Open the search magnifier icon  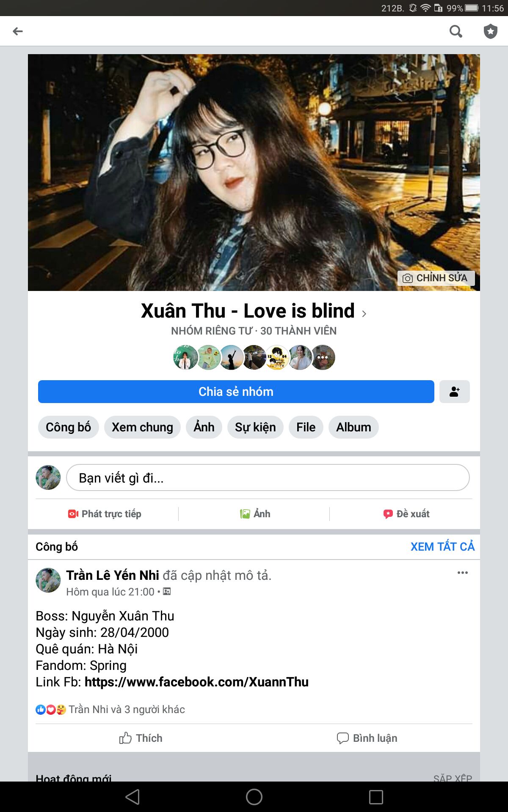coord(456,31)
